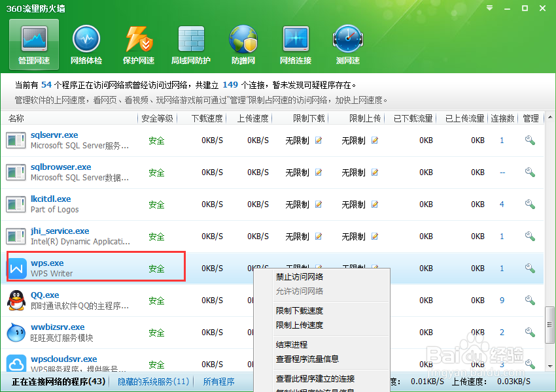
Task: Choose 结束进程 in context menu
Action: tap(292, 344)
